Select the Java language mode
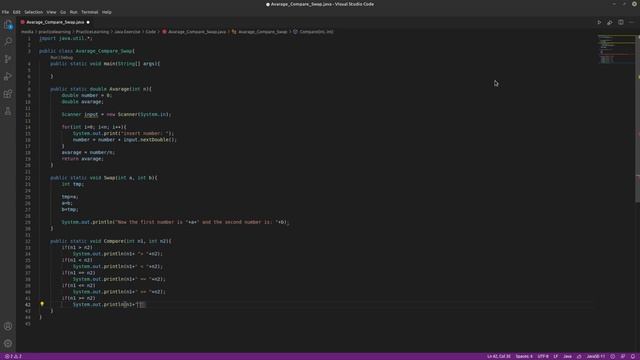The width and height of the screenshot is (640, 360). click(x=567, y=356)
